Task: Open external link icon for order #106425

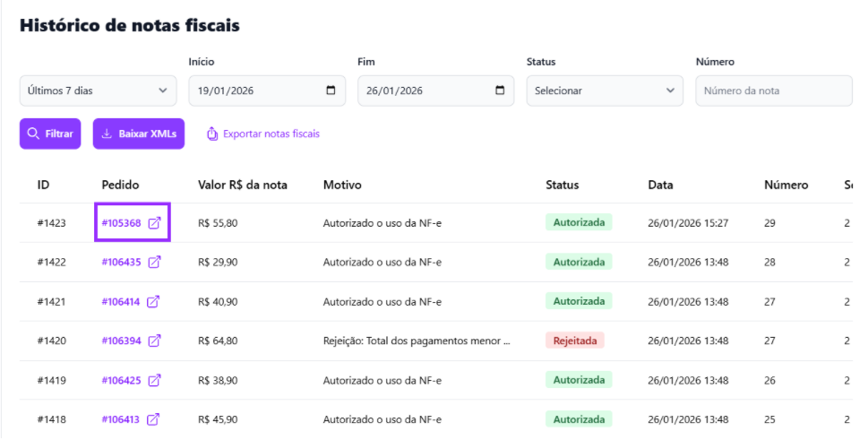Action: coord(155,380)
